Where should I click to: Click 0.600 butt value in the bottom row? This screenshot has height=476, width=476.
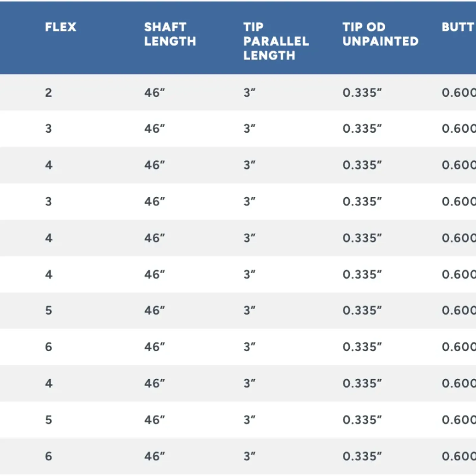(459, 456)
